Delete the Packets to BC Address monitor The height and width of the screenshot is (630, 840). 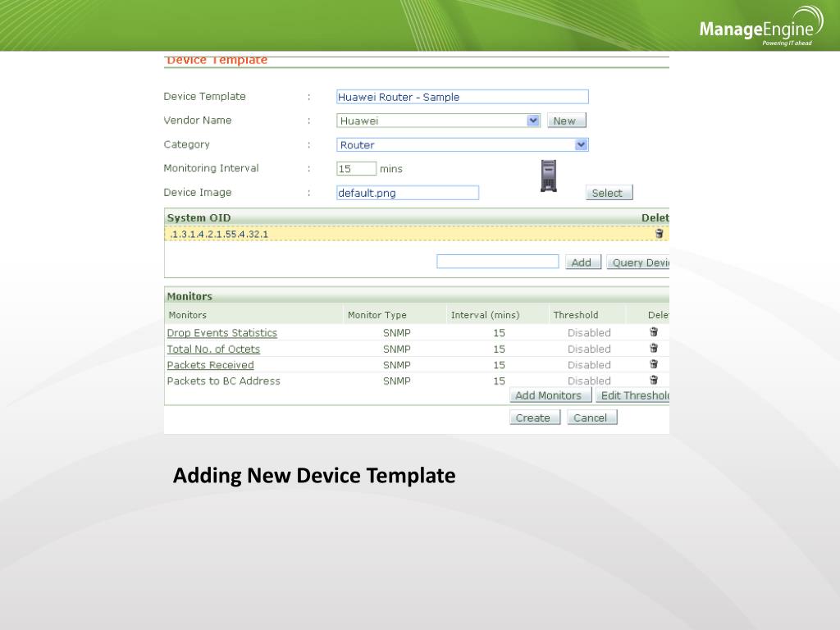click(654, 381)
